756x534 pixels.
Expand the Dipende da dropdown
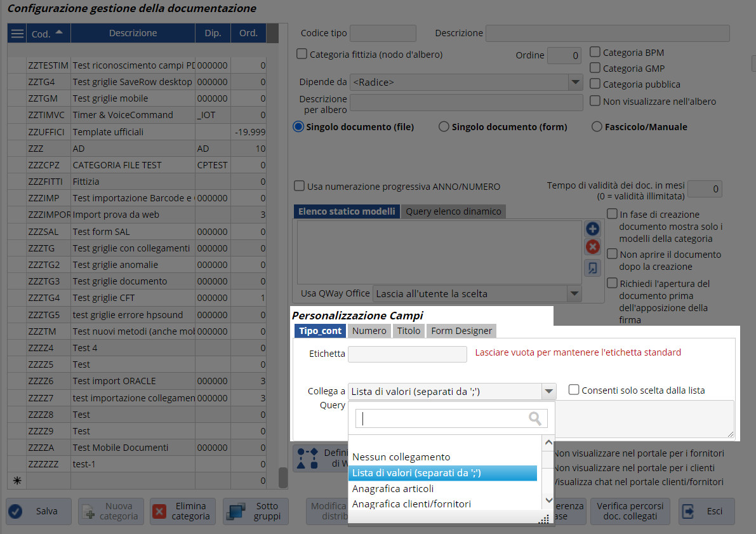point(575,83)
